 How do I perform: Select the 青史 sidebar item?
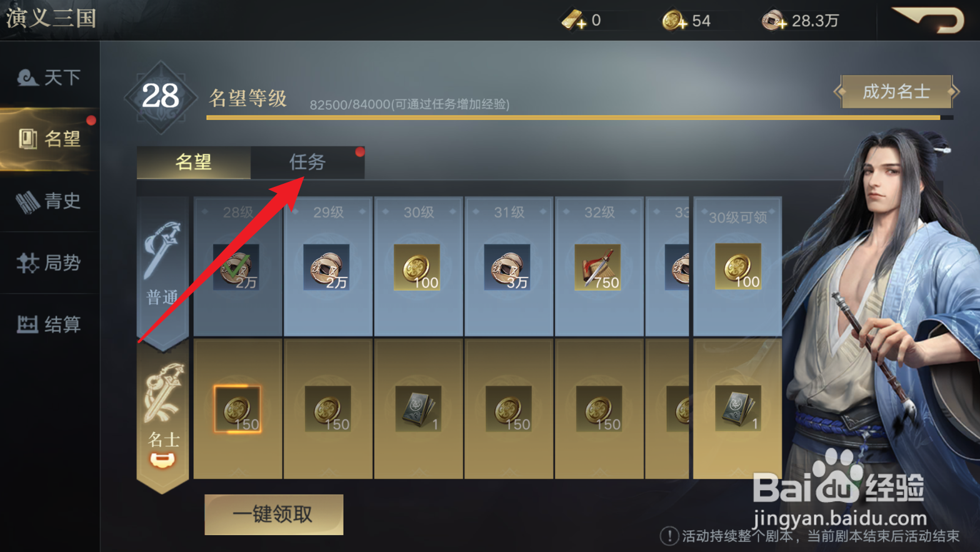click(50, 201)
